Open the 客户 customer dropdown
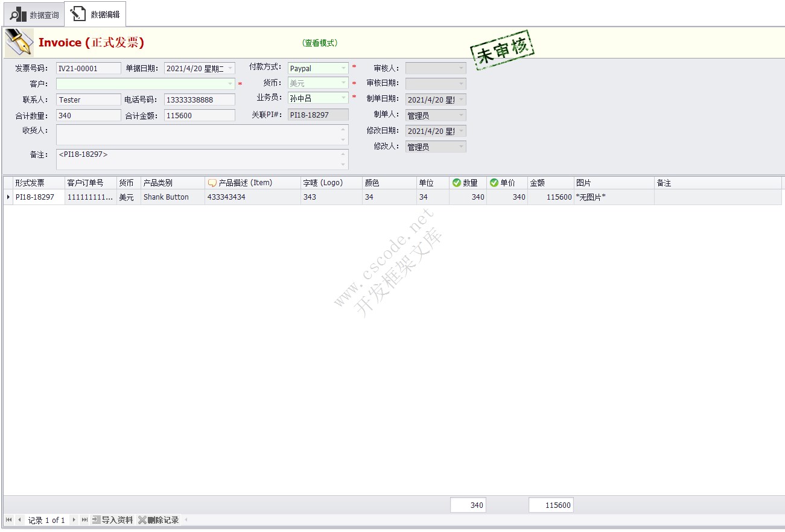 (230, 84)
